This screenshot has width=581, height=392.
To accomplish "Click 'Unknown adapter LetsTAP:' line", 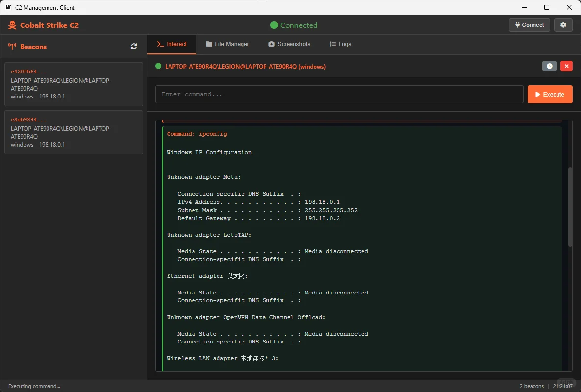I will (209, 235).
